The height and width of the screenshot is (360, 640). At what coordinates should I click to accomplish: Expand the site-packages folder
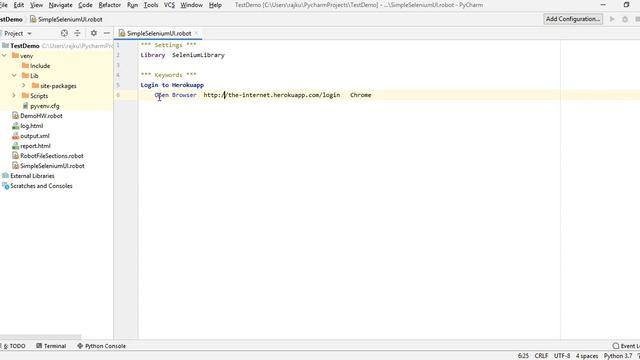pos(24,86)
